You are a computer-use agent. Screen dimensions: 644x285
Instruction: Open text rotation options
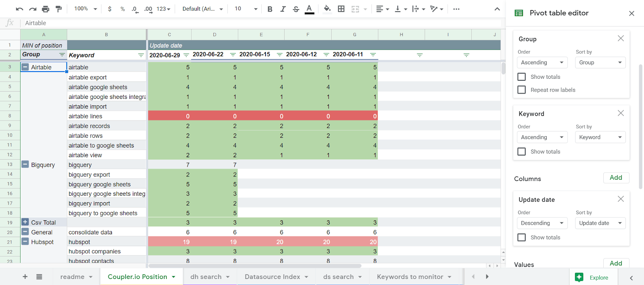(x=436, y=9)
